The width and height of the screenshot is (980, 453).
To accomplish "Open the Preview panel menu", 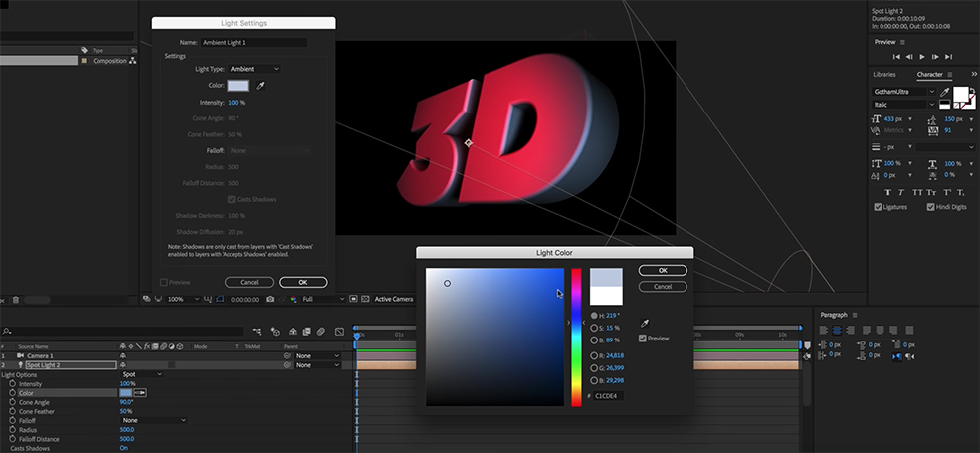I will point(901,42).
